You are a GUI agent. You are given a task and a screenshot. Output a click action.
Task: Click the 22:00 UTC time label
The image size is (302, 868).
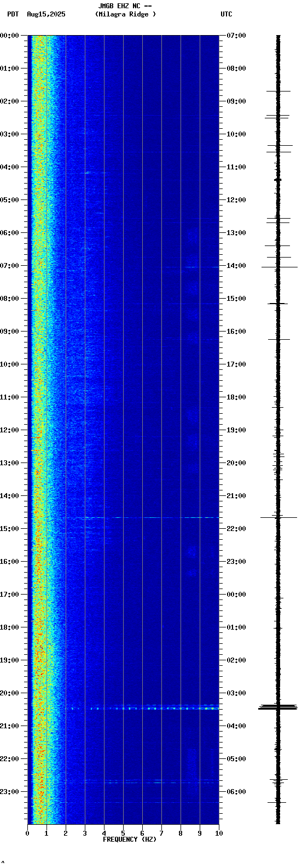(x=236, y=529)
